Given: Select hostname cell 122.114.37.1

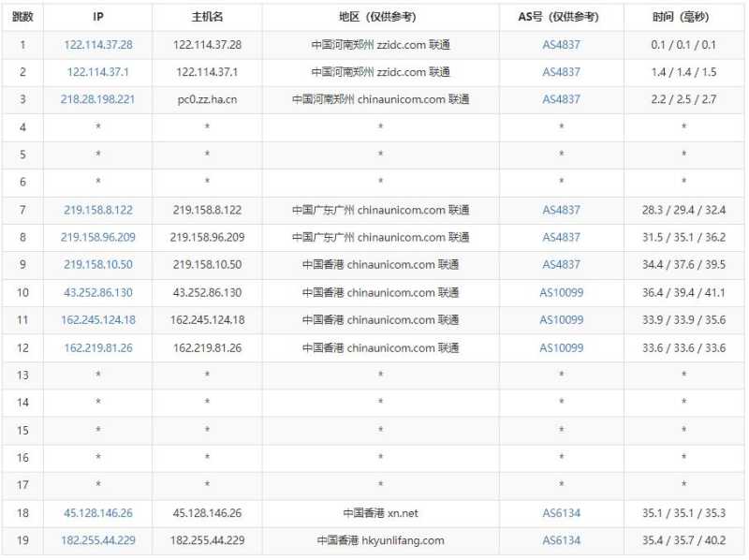Looking at the screenshot, I should [207, 72].
